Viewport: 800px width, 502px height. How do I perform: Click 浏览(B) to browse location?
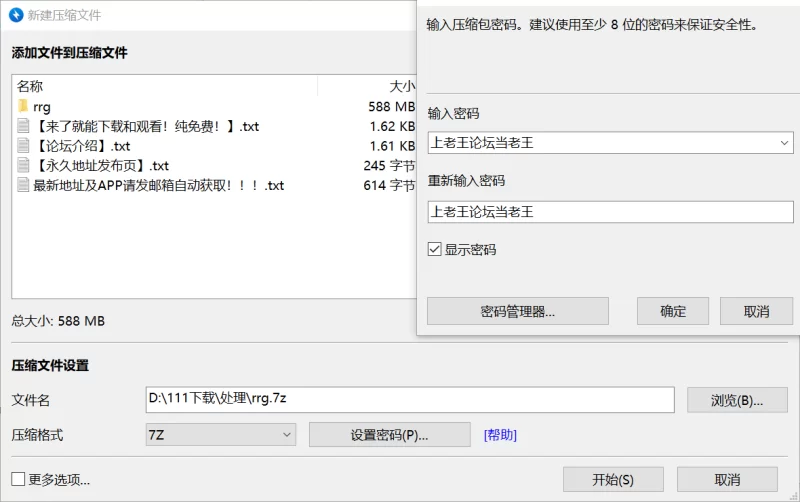pos(736,400)
